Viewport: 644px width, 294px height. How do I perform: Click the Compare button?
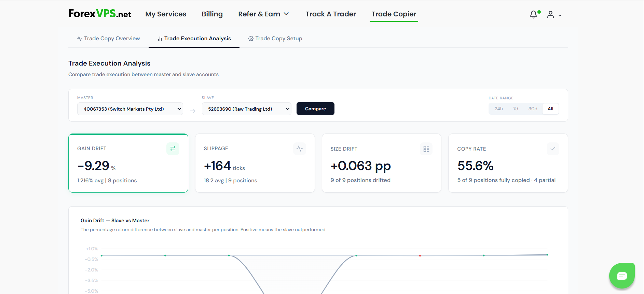(x=315, y=109)
